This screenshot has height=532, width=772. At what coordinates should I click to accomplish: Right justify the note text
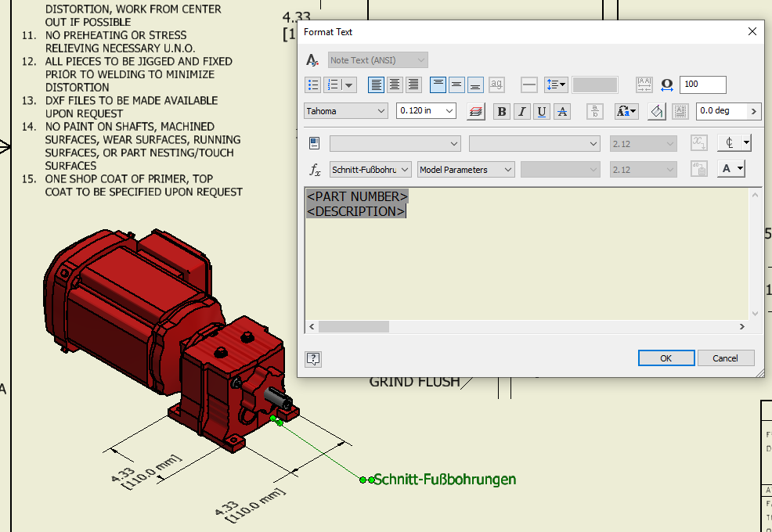tap(413, 84)
